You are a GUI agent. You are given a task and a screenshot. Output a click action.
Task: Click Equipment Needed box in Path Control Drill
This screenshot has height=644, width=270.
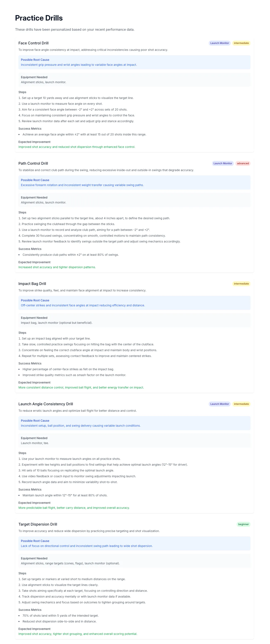click(134, 200)
